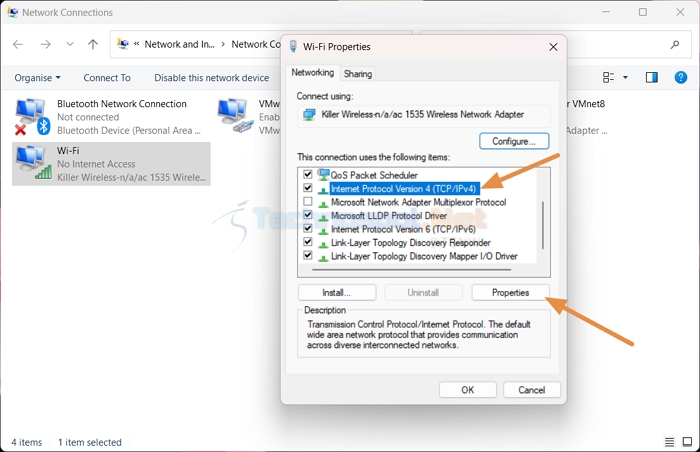
Task: Click the vertical scrollbar in items list
Action: 543,225
